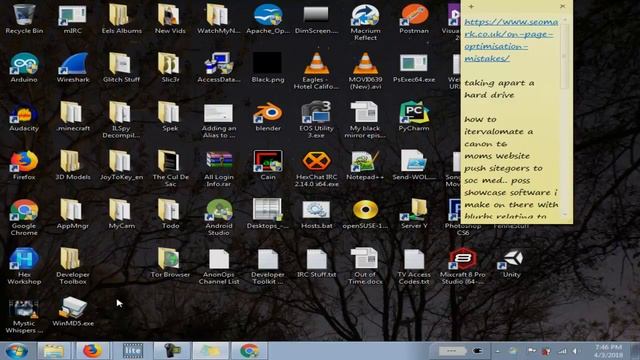The width and height of the screenshot is (640, 360).
Task: Click the 'taking apart a hard drive' note text
Action: (x=499, y=89)
